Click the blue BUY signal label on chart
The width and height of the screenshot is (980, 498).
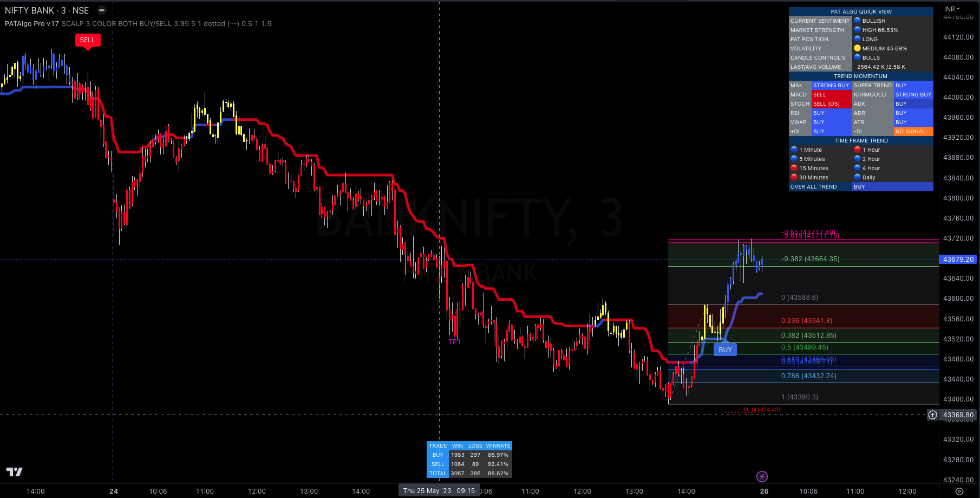click(725, 350)
